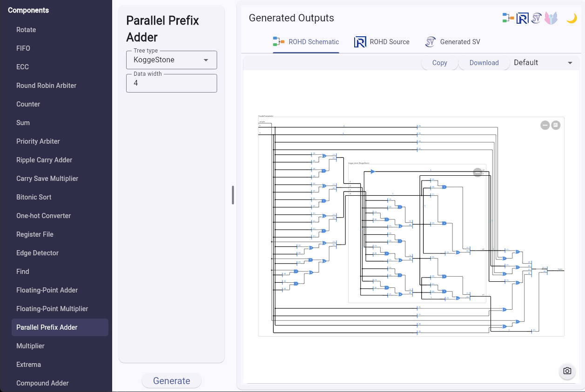Image resolution: width=585 pixels, height=392 pixels.
Task: Open the Bitonic Sort component
Action: [x=60, y=197]
